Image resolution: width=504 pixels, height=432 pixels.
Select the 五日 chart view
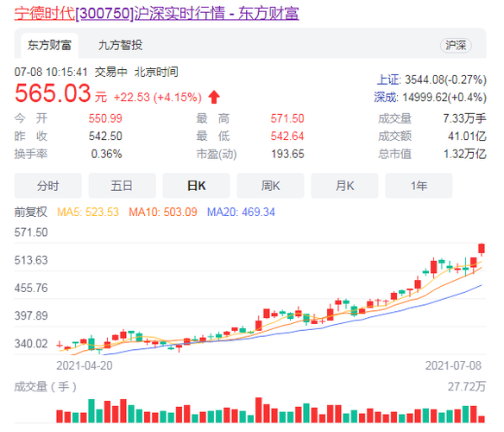(122, 186)
